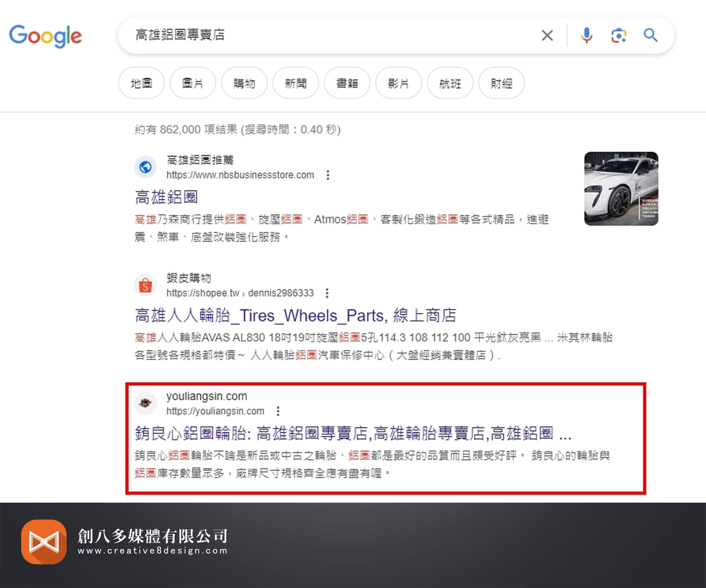Open more options for nbsbusinessstore.com result
706x588 pixels.
[328, 175]
